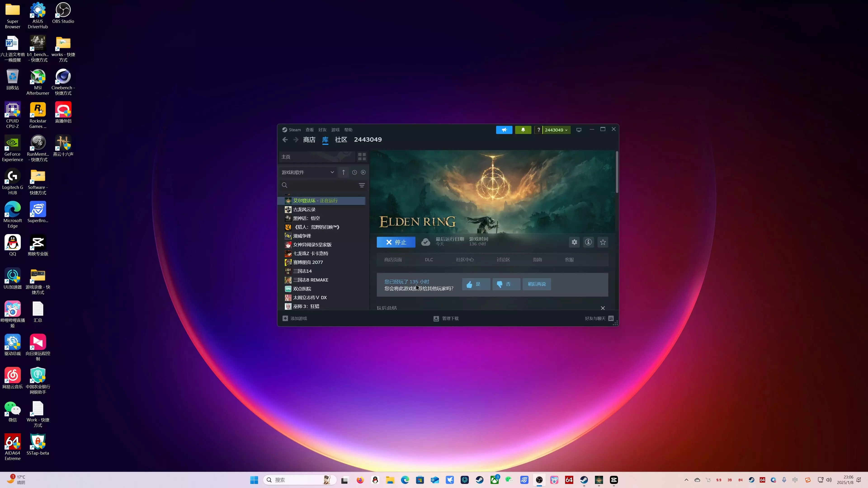Open the 好友 menu
The image size is (868, 488).
323,130
